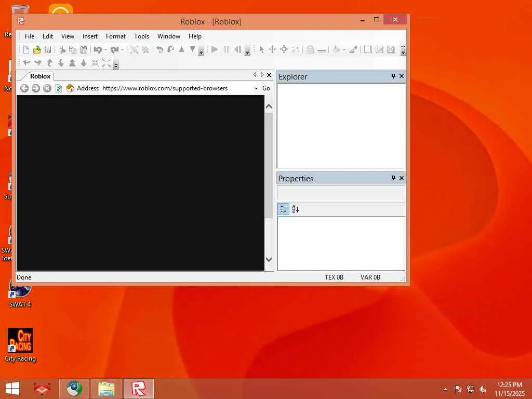Click the Copy icon in toolbar

pyautogui.click(x=73, y=49)
